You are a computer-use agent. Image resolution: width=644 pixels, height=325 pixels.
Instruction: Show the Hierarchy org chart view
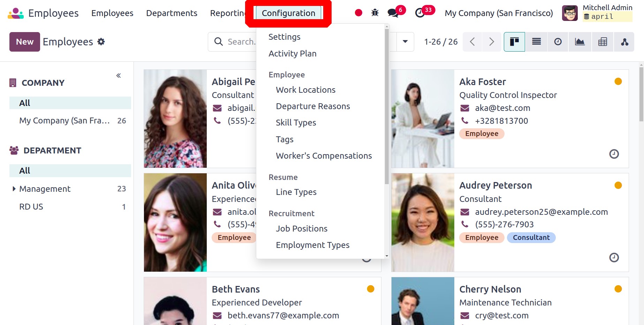(624, 42)
